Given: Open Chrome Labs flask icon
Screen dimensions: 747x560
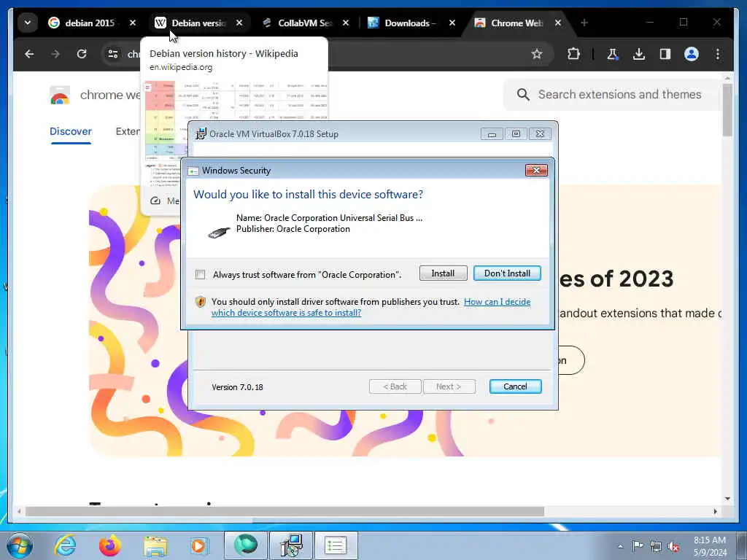Looking at the screenshot, I should 613,54.
